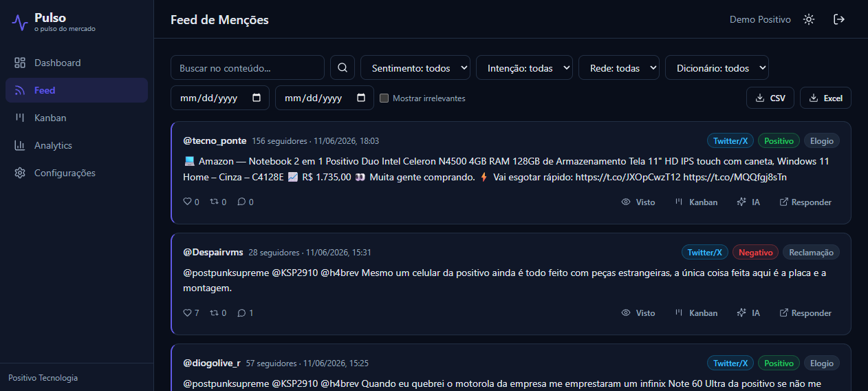Click the like heart on @tecno_ponte post

coord(187,202)
